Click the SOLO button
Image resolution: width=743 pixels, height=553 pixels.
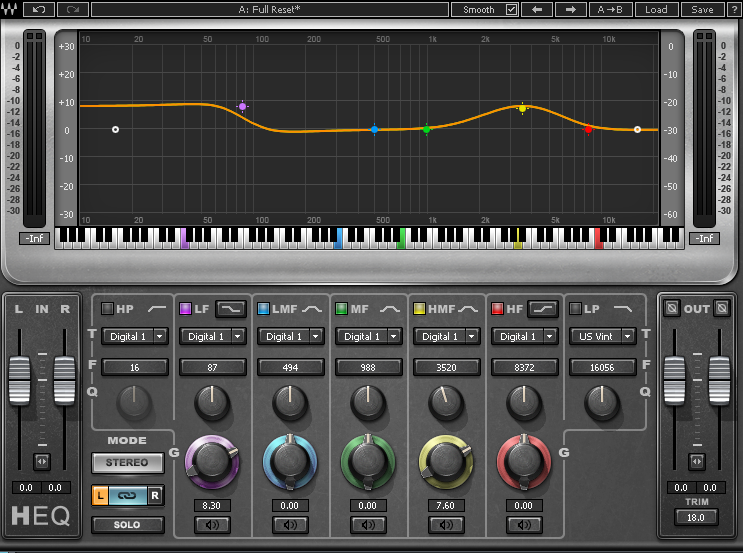point(127,525)
